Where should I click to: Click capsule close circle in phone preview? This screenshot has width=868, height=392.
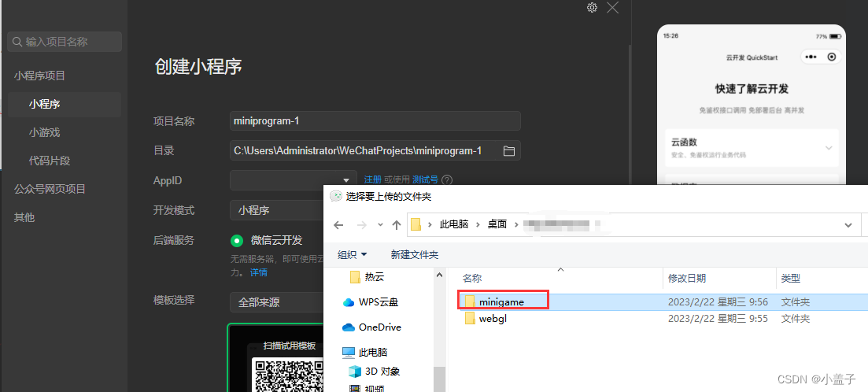click(x=831, y=57)
